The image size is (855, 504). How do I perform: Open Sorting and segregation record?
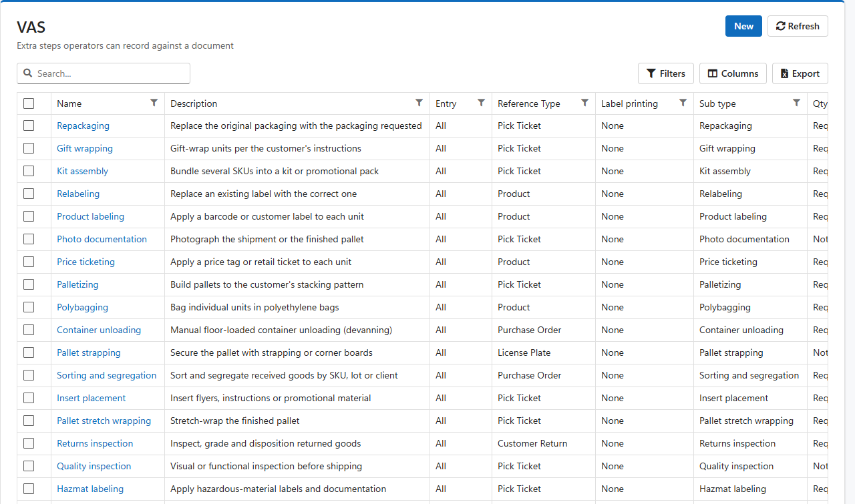click(x=106, y=375)
